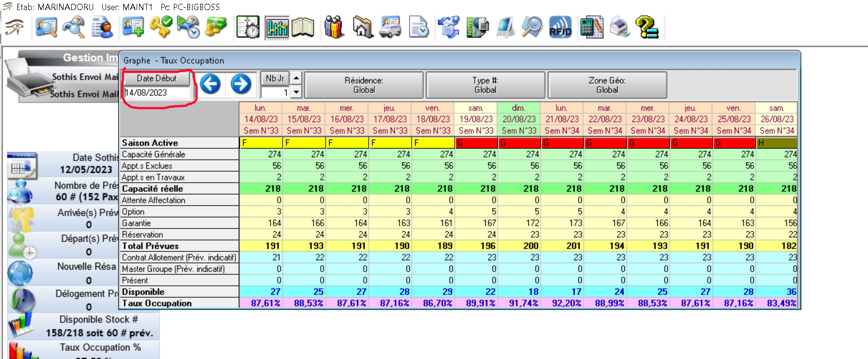Click the Eye of Horus logo icon
Screen dimensions: 868x359
[x=15, y=27]
